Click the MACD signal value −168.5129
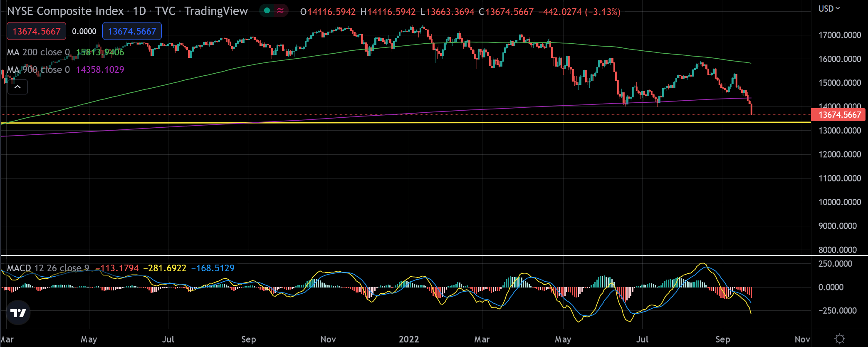 tap(213, 268)
